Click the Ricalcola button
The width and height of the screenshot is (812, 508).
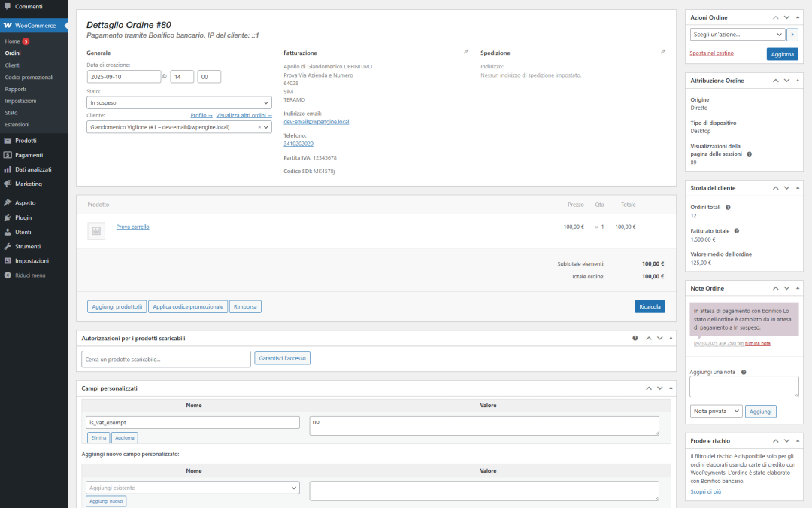(650, 306)
